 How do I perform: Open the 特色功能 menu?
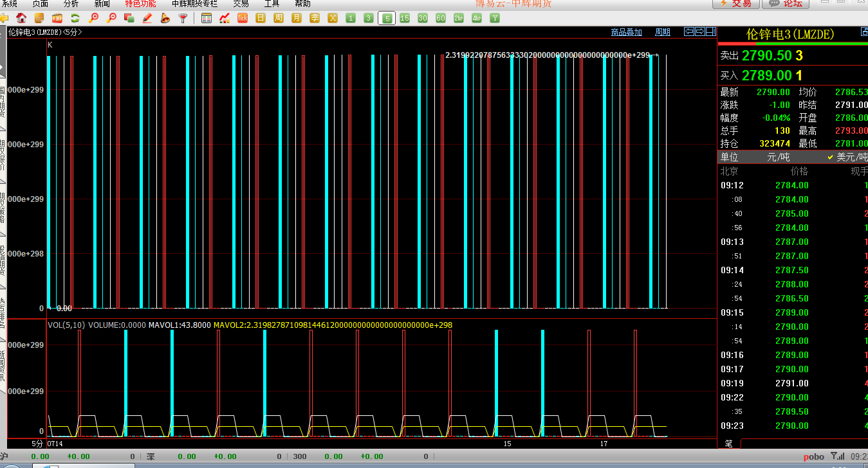click(x=140, y=4)
